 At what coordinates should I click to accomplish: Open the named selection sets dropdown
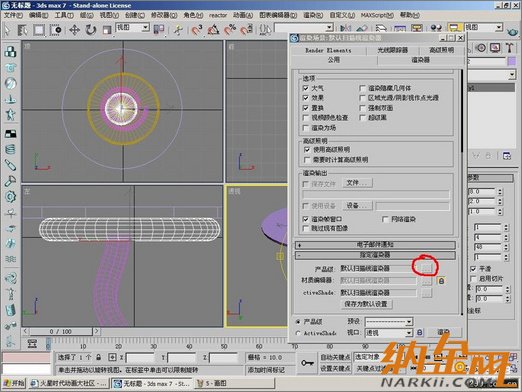pos(303,27)
